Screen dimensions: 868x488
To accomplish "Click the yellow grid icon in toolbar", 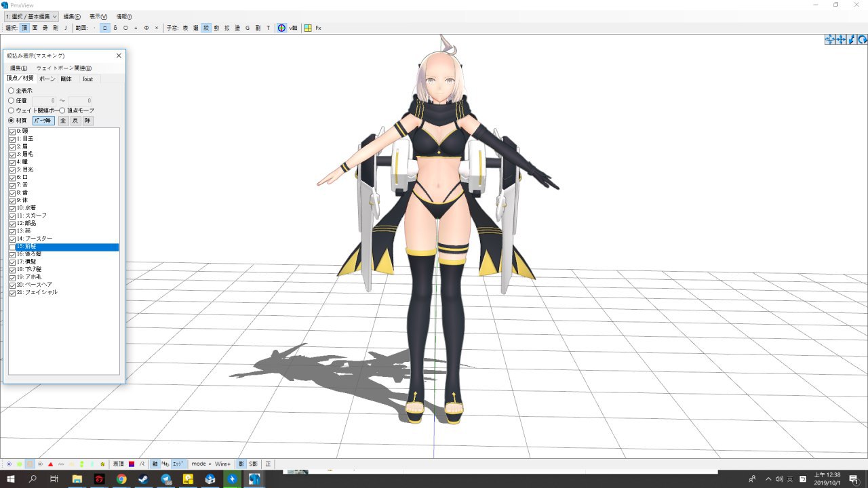I will [308, 28].
